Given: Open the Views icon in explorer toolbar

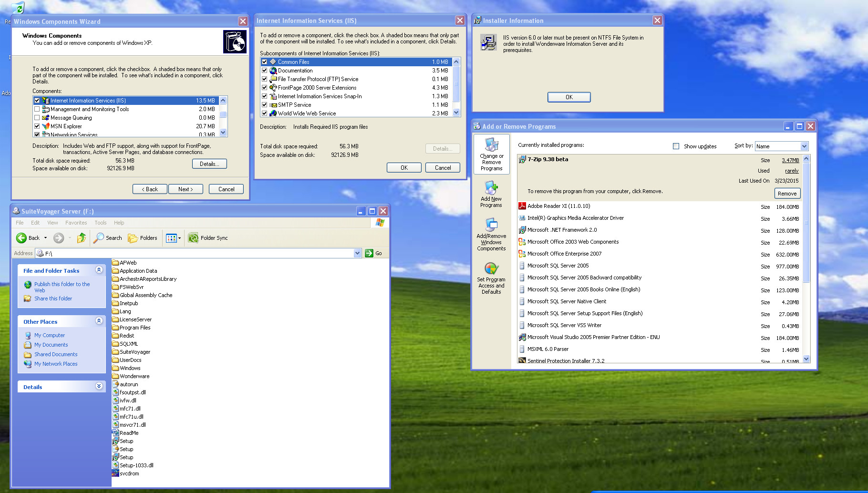Looking at the screenshot, I should pyautogui.click(x=171, y=238).
